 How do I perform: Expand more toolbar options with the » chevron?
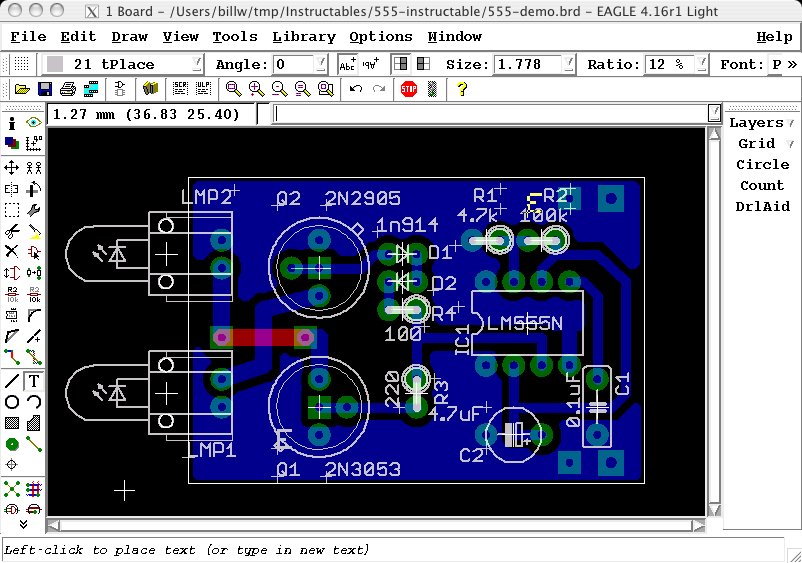(x=792, y=64)
